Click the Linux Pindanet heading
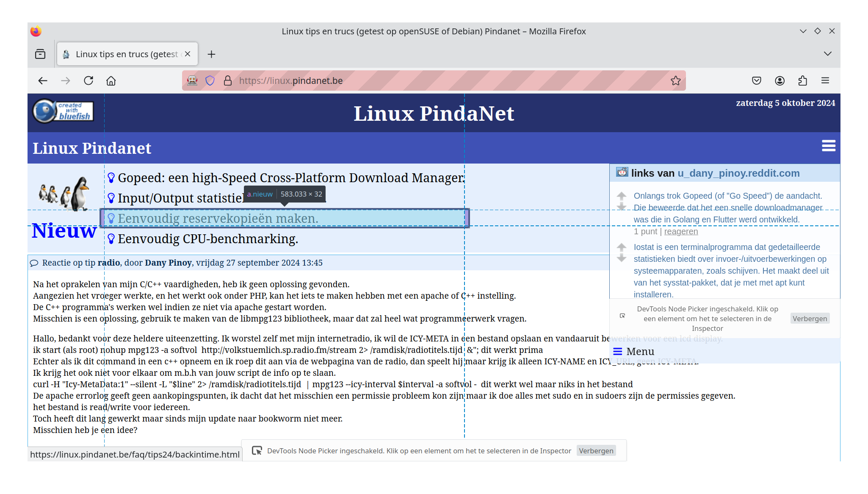The width and height of the screenshot is (868, 494). point(92,148)
